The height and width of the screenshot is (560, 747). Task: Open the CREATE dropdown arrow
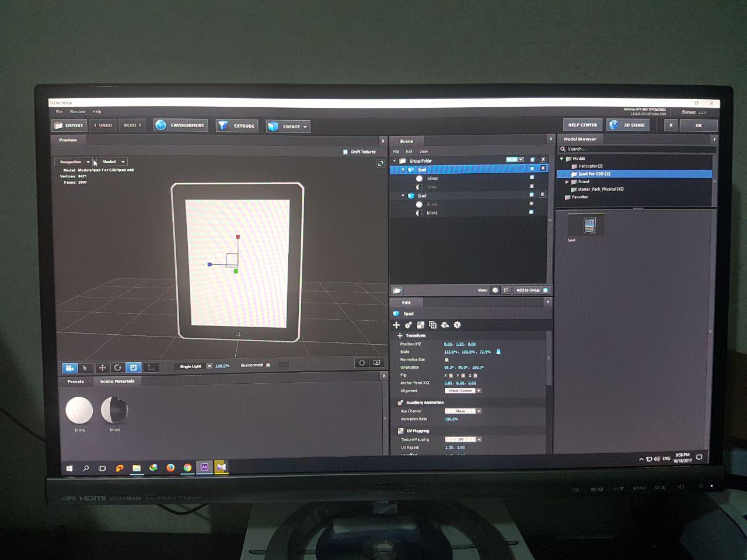[305, 127]
